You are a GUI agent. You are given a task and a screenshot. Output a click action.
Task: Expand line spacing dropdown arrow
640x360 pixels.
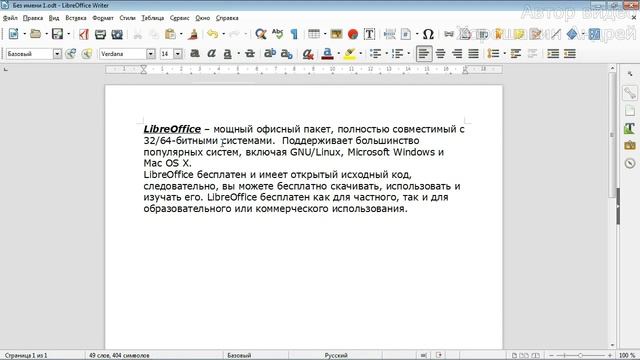click(x=504, y=54)
